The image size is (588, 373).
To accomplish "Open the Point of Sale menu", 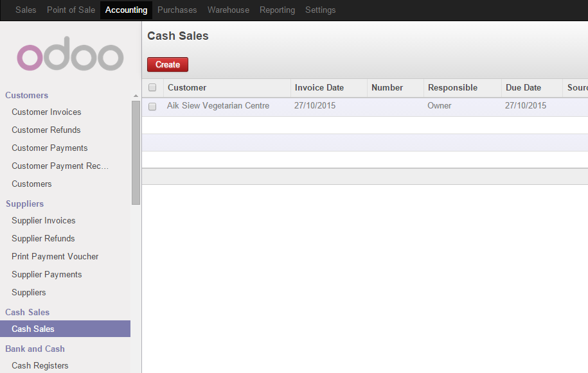I will point(71,10).
